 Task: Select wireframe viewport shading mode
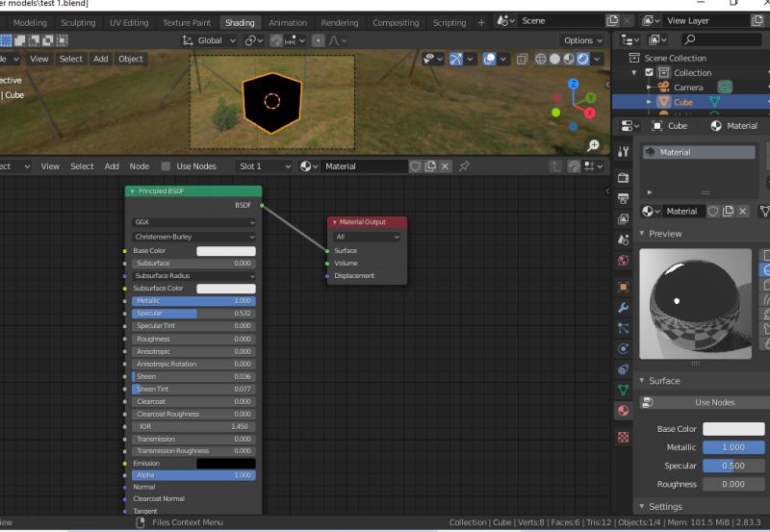[541, 60]
